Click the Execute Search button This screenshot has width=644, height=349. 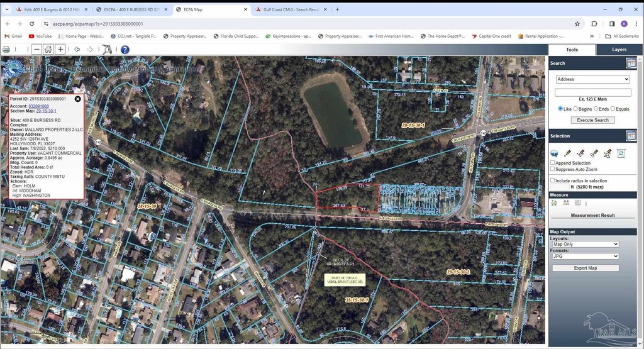(592, 120)
